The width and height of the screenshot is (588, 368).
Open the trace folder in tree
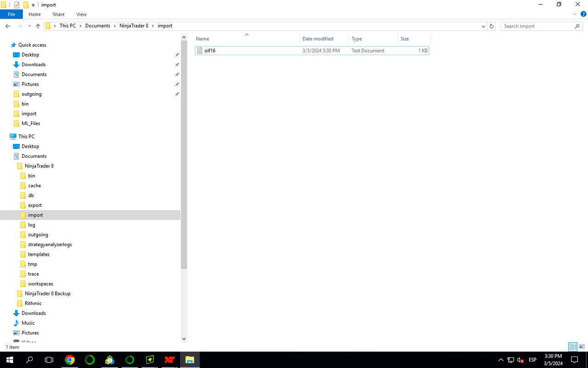(34, 274)
